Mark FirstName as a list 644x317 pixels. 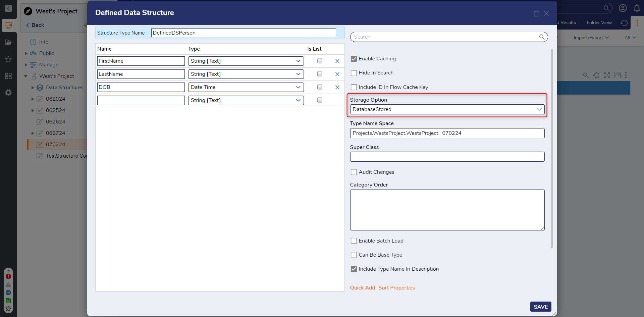[x=320, y=61]
